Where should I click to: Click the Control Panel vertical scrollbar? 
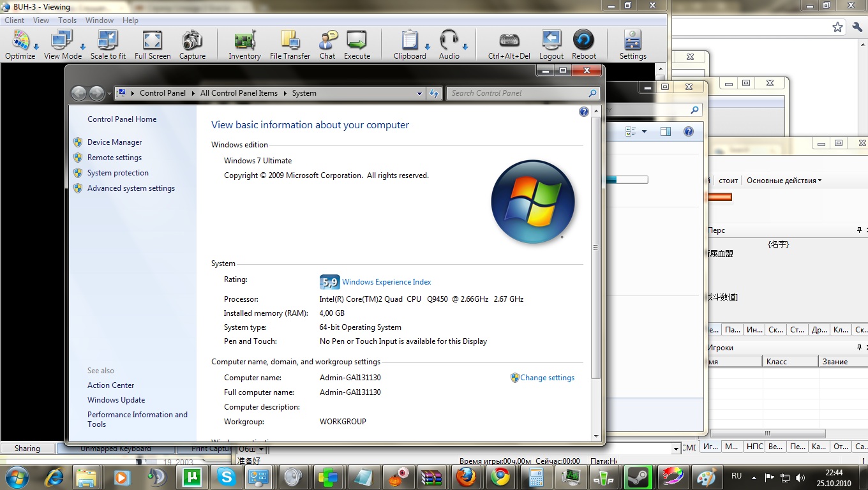(596, 247)
